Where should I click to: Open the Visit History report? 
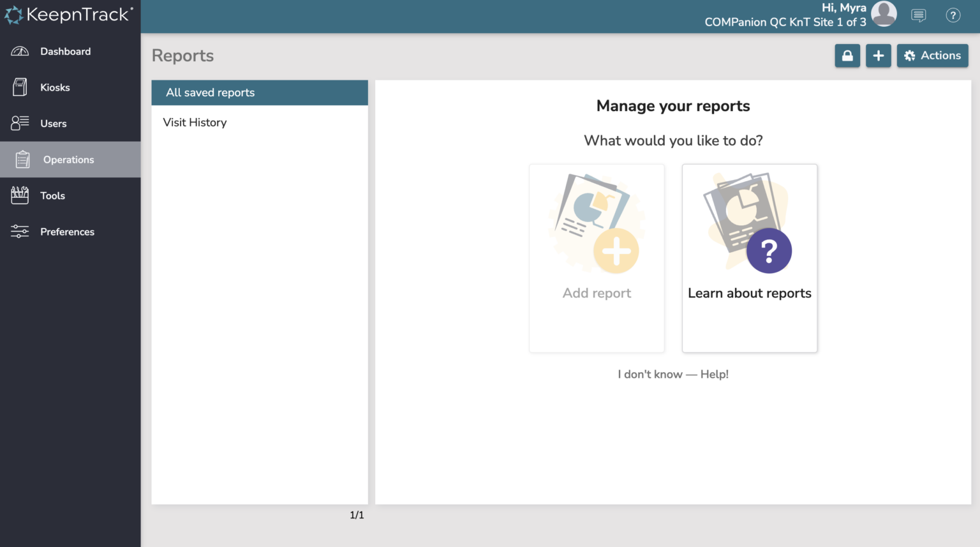coord(195,122)
